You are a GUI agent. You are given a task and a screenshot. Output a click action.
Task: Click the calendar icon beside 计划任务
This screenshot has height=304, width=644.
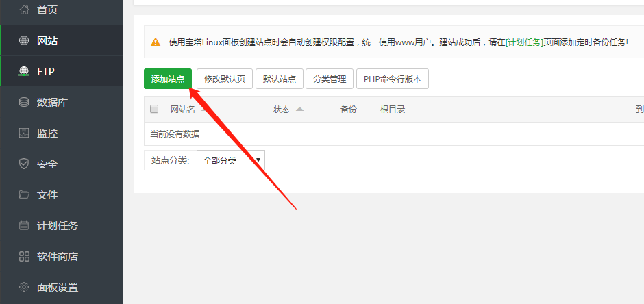(x=24, y=226)
